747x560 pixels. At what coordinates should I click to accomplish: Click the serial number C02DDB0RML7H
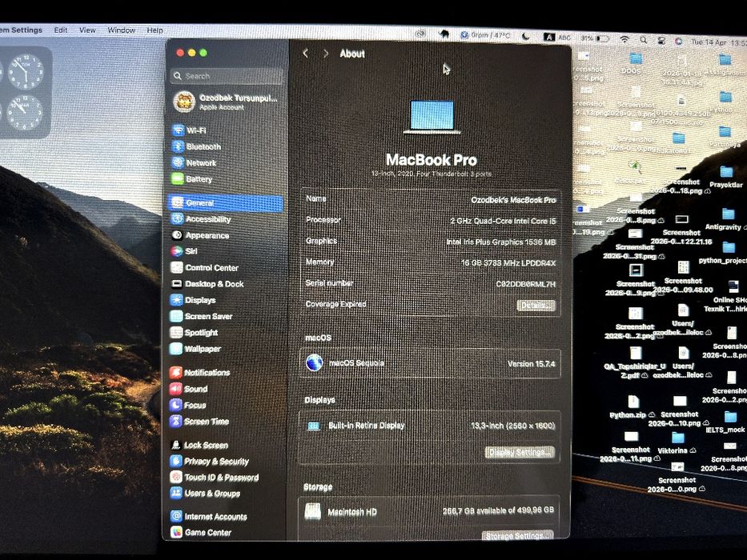click(x=525, y=284)
